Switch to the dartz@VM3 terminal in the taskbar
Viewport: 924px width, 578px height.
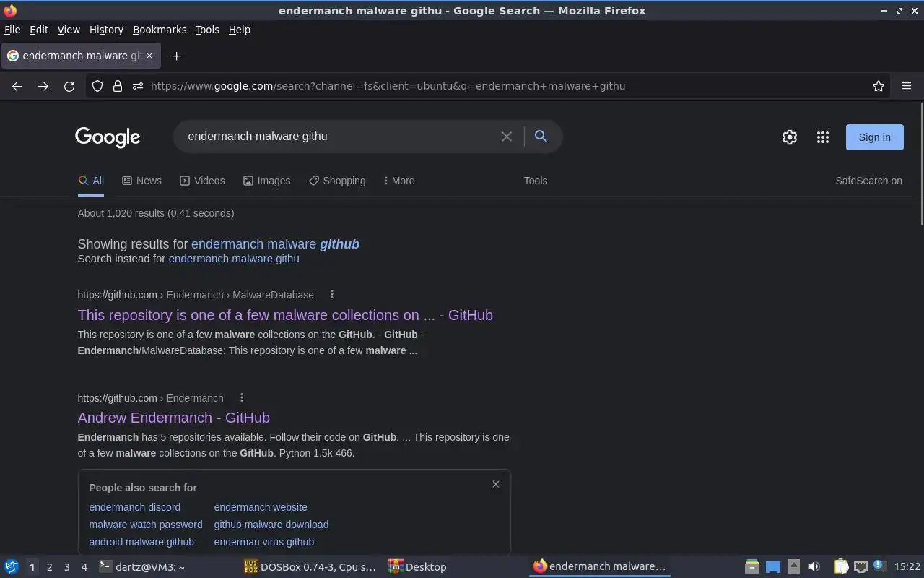pyautogui.click(x=141, y=566)
